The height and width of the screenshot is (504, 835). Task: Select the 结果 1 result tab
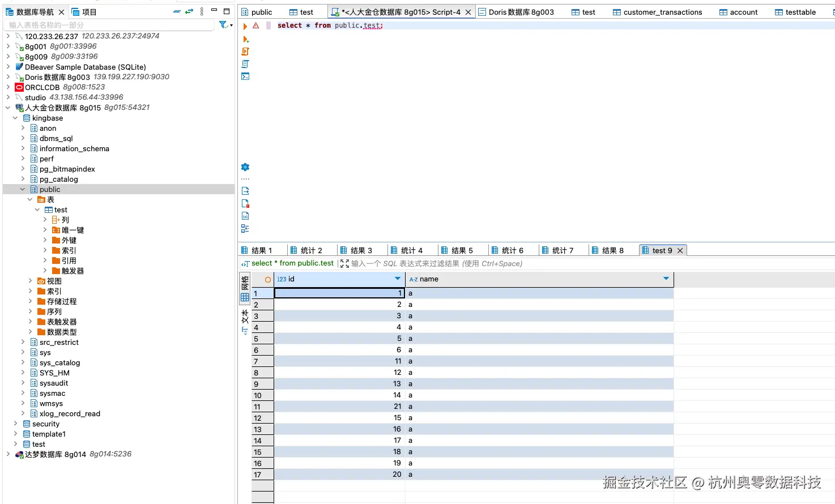coord(257,250)
